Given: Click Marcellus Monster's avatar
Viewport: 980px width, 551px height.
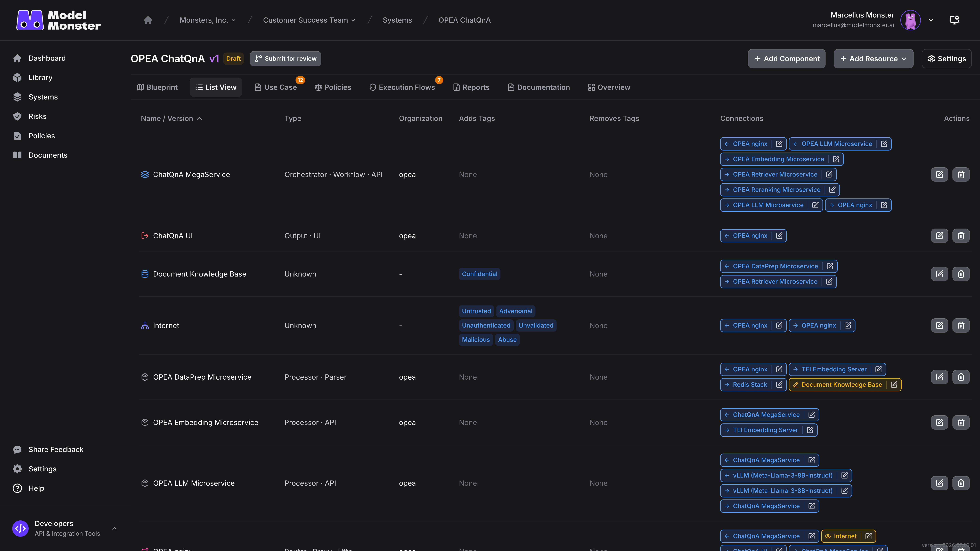Looking at the screenshot, I should tap(910, 20).
